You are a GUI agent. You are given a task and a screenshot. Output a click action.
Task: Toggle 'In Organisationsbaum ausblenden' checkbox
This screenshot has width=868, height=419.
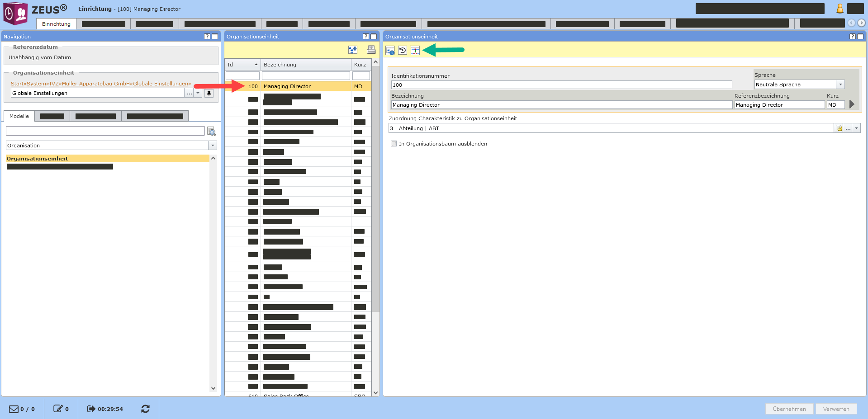pyautogui.click(x=394, y=144)
